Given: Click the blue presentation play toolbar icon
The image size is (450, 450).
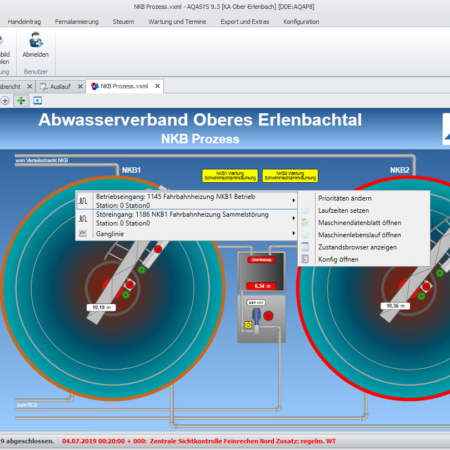Looking at the screenshot, I should click(38, 101).
